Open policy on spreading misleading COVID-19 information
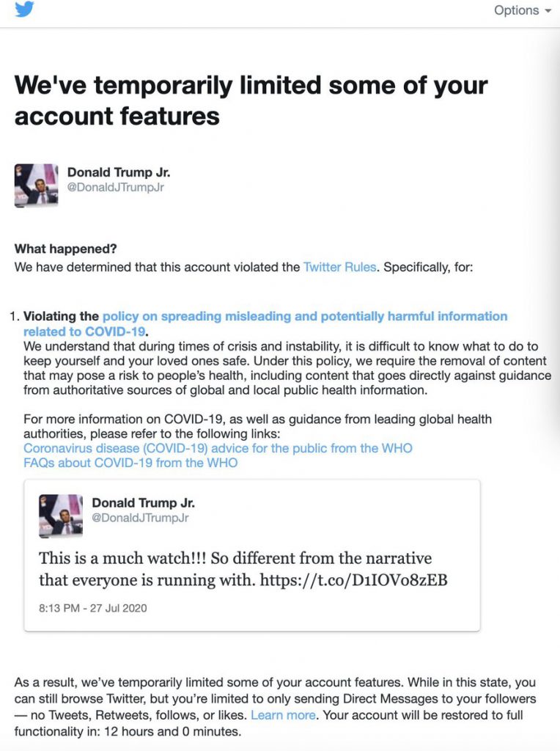 pyautogui.click(x=305, y=316)
